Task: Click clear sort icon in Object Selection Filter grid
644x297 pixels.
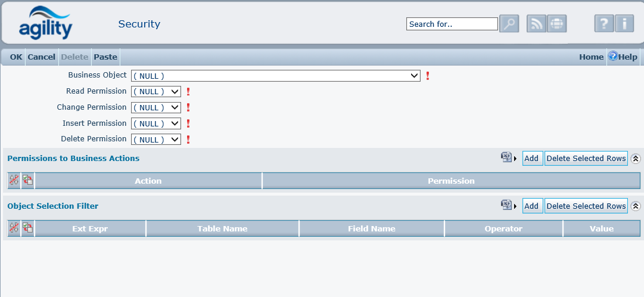Action: [x=14, y=228]
